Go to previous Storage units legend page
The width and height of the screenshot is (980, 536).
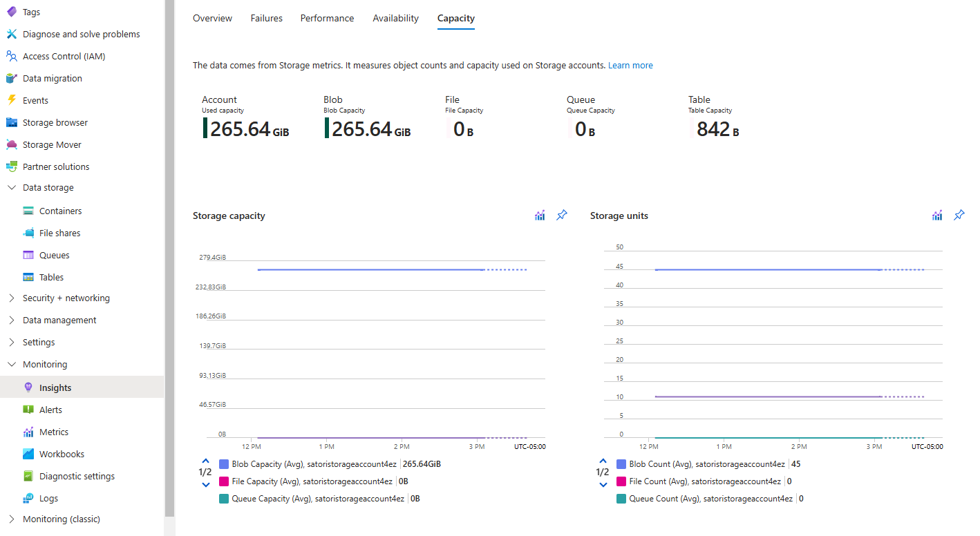[x=603, y=461]
